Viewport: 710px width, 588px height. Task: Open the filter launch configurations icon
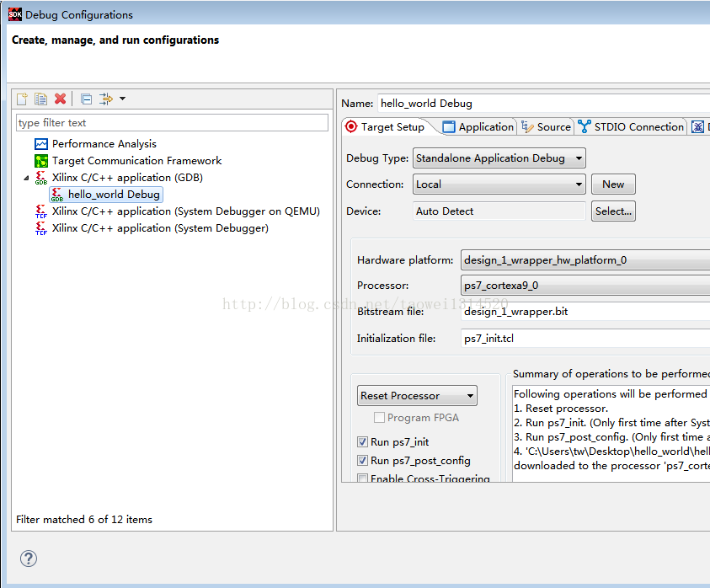click(x=105, y=99)
